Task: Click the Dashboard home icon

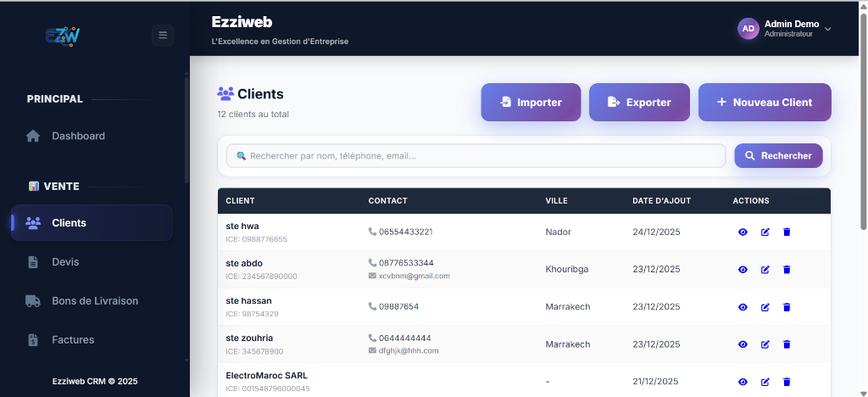Action: [x=33, y=136]
